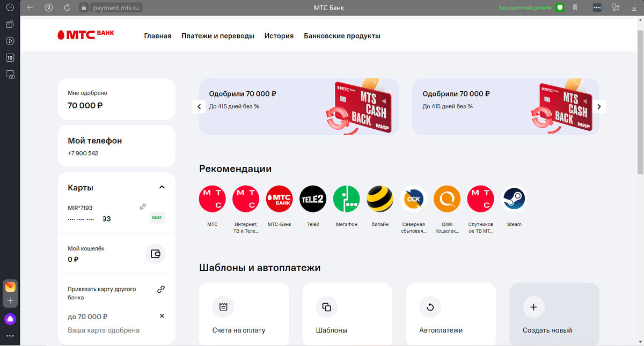Open the Банковские продукты menu
644x346 pixels.
[x=342, y=36]
